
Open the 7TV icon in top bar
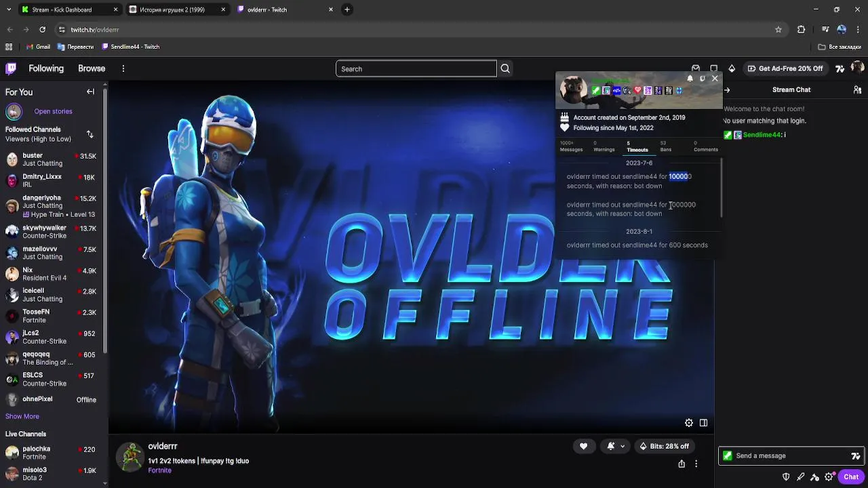tap(840, 68)
